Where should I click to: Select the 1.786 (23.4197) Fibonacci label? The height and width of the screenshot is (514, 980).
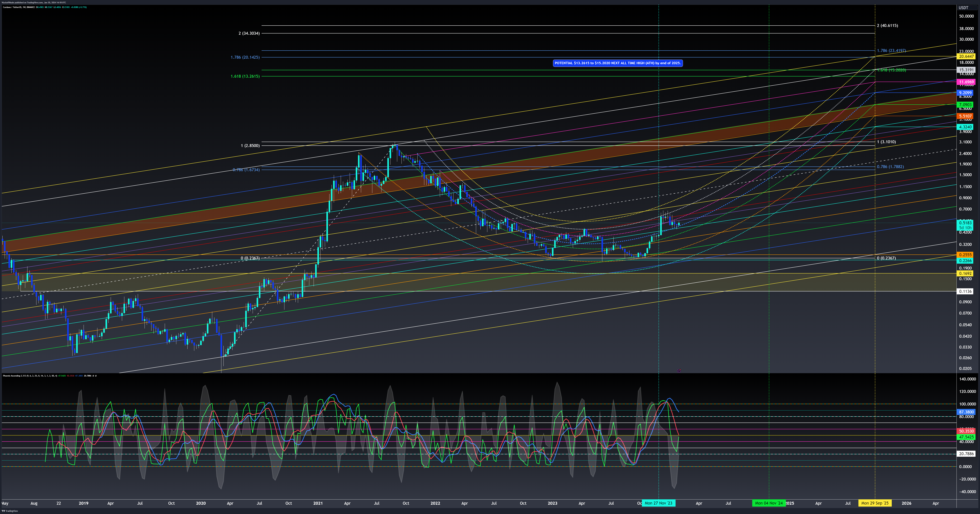tap(891, 51)
